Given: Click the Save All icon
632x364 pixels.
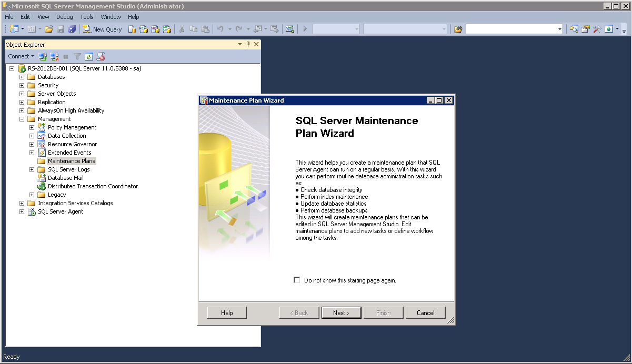Looking at the screenshot, I should click(72, 29).
